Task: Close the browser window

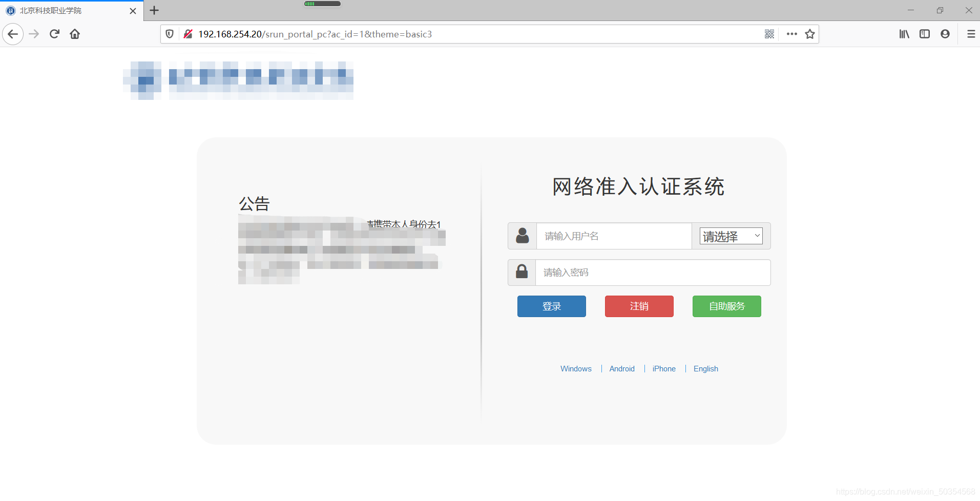Action: click(969, 10)
